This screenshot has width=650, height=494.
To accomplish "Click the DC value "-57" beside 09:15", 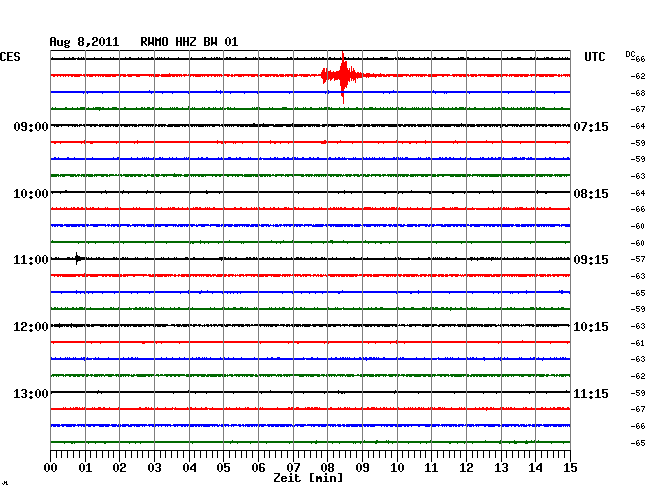I will tap(638, 259).
